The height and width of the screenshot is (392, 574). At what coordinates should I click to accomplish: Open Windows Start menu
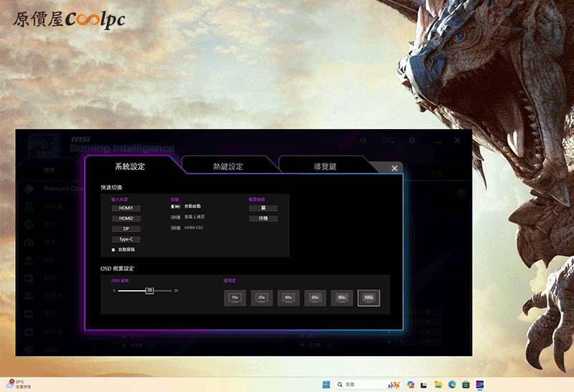click(326, 385)
